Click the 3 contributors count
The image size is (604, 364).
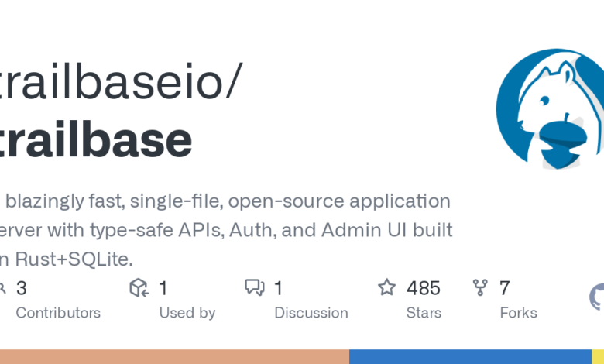coord(21,288)
